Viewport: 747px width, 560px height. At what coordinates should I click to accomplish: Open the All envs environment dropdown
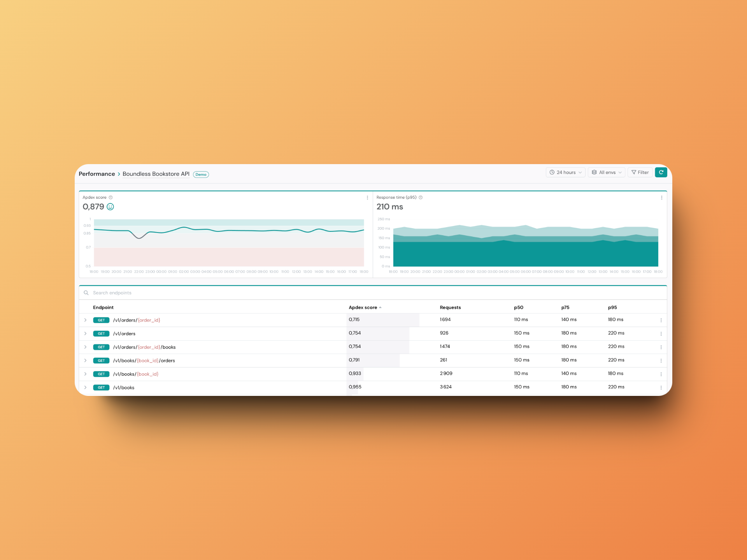tap(607, 172)
